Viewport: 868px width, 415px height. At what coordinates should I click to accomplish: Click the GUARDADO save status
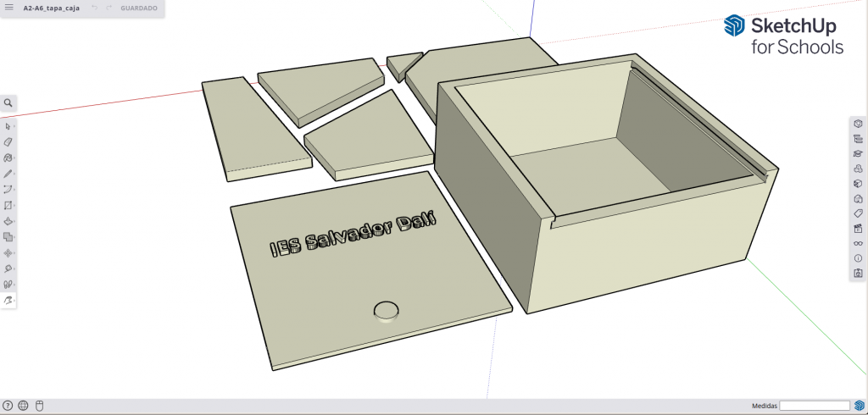(x=139, y=8)
